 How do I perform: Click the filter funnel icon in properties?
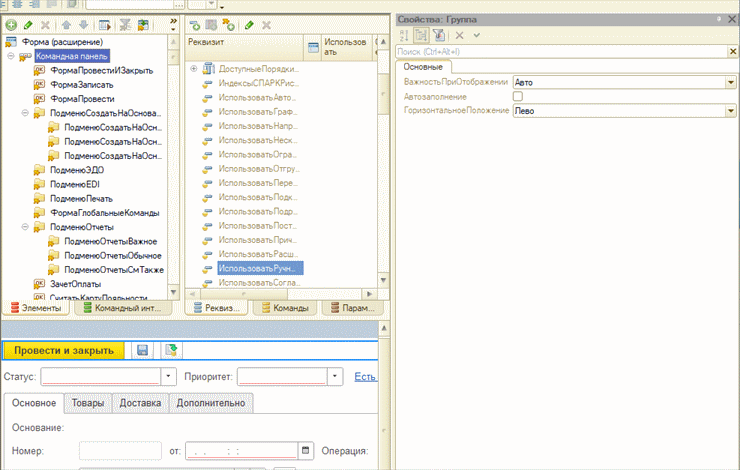click(x=439, y=35)
